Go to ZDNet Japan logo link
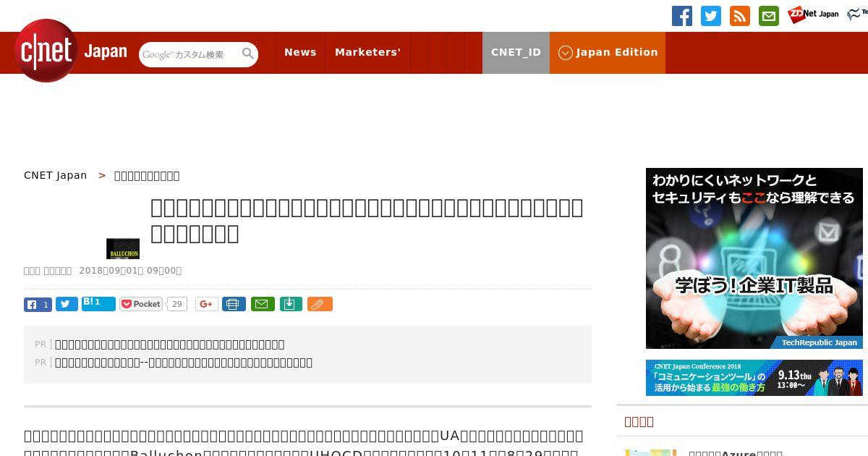 coord(813,14)
